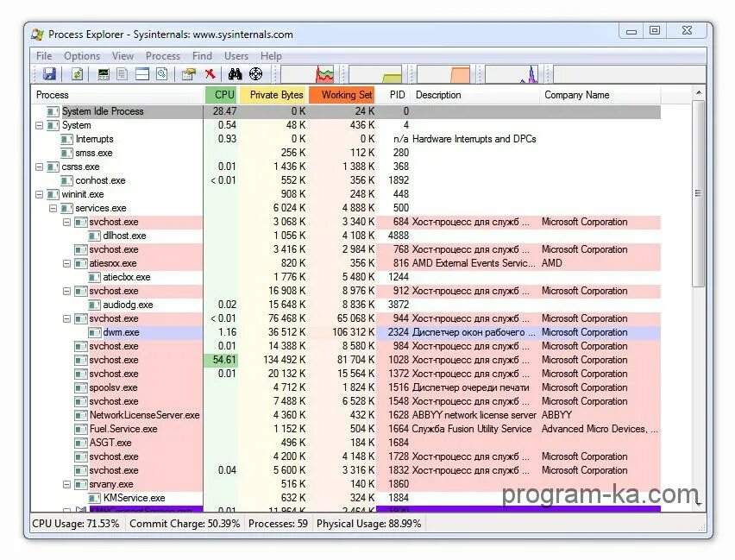The height and width of the screenshot is (560, 735).
Task: Collapse the services.exe tree node
Action: pos(53,208)
